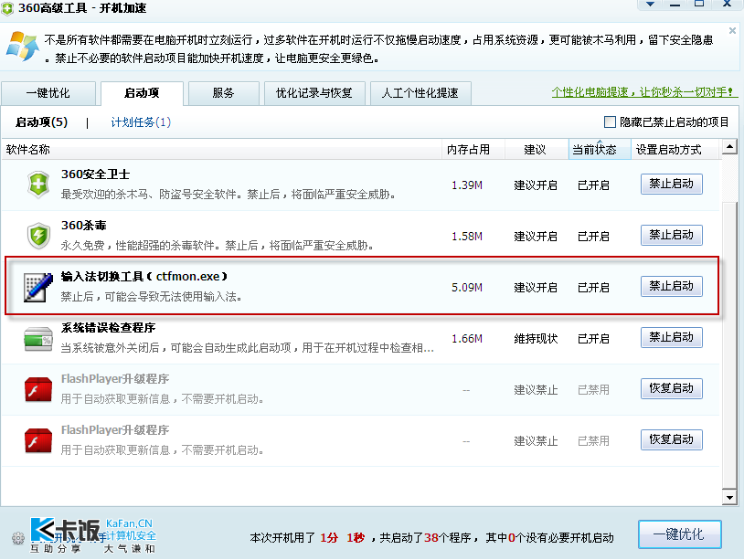Click 禁止启动 for 360杀毒

click(672, 235)
